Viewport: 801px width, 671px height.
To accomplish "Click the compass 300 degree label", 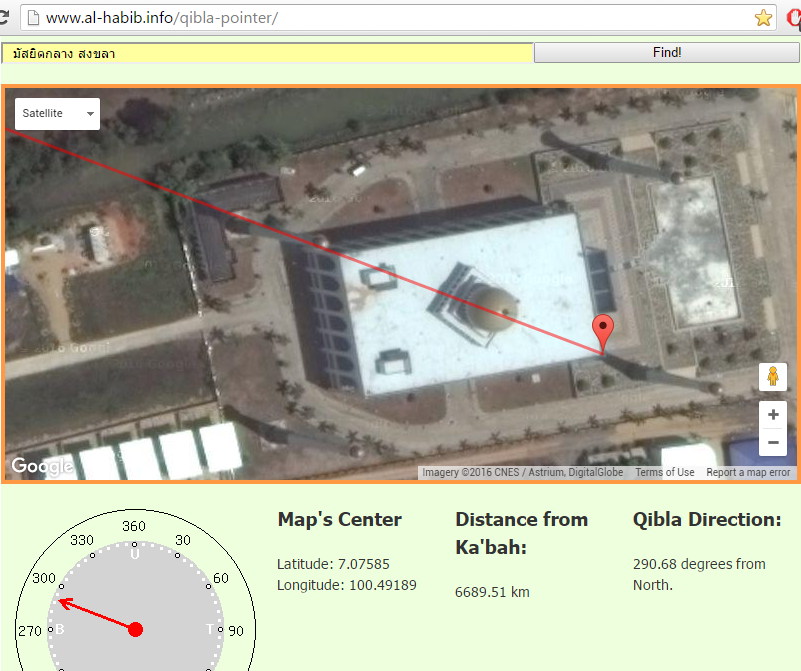I will (x=44, y=578).
